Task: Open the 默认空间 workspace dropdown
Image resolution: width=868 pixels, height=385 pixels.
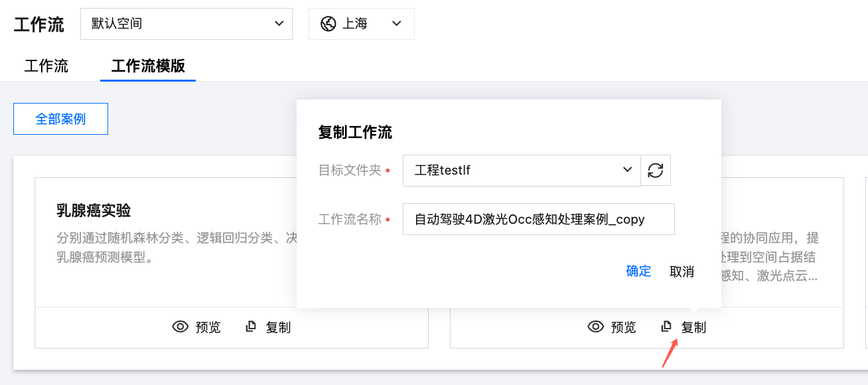Action: coord(186,24)
